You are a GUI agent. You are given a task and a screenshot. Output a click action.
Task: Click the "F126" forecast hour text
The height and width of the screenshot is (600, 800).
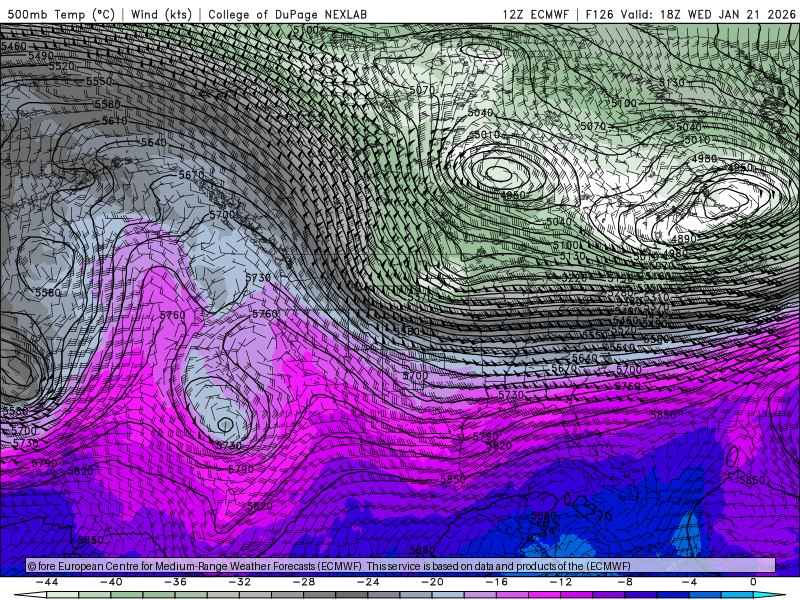599,14
